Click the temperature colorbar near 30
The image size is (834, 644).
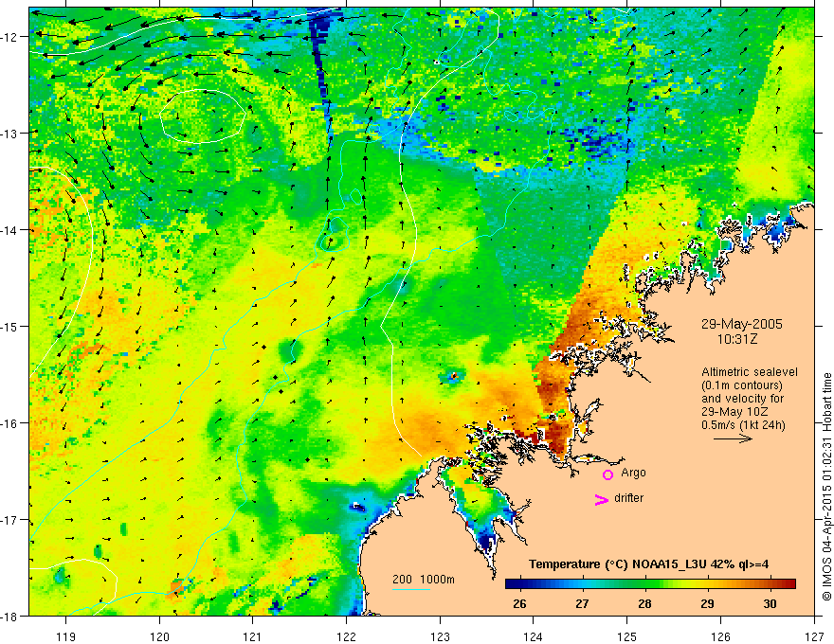point(770,583)
